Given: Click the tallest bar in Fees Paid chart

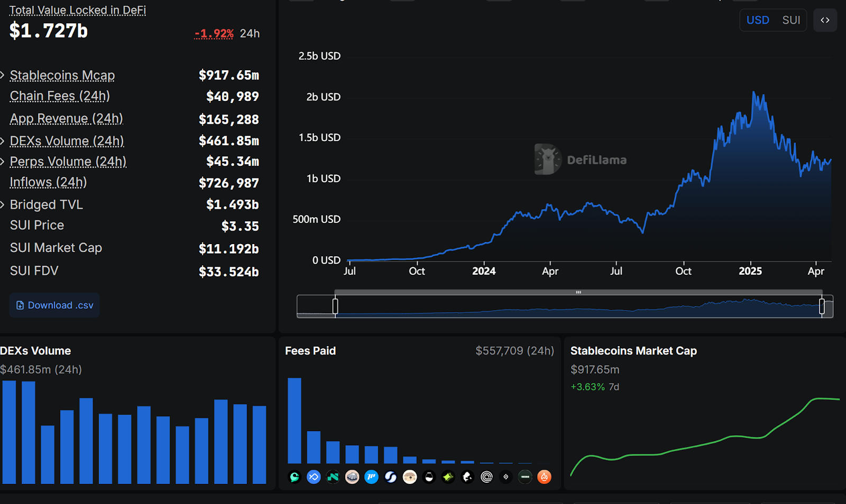Looking at the screenshot, I should click(295, 420).
